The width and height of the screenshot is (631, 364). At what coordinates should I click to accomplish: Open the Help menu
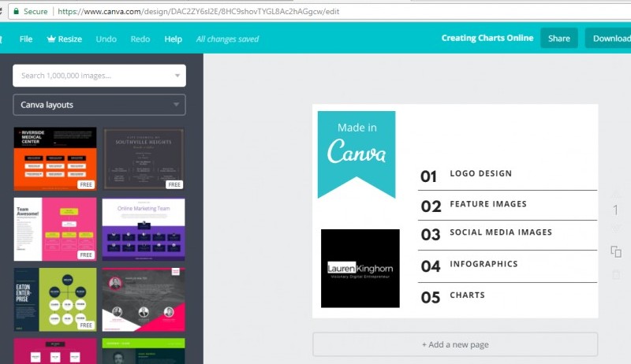[x=173, y=39]
